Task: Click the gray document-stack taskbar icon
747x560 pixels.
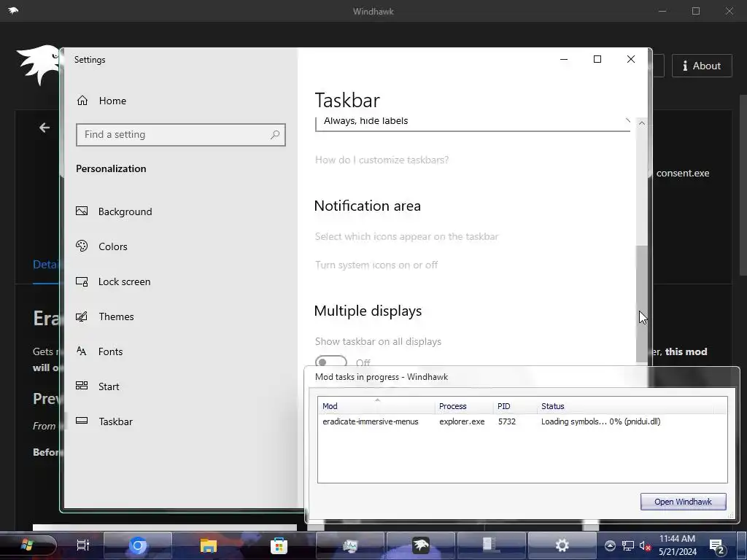Action: (x=491, y=545)
